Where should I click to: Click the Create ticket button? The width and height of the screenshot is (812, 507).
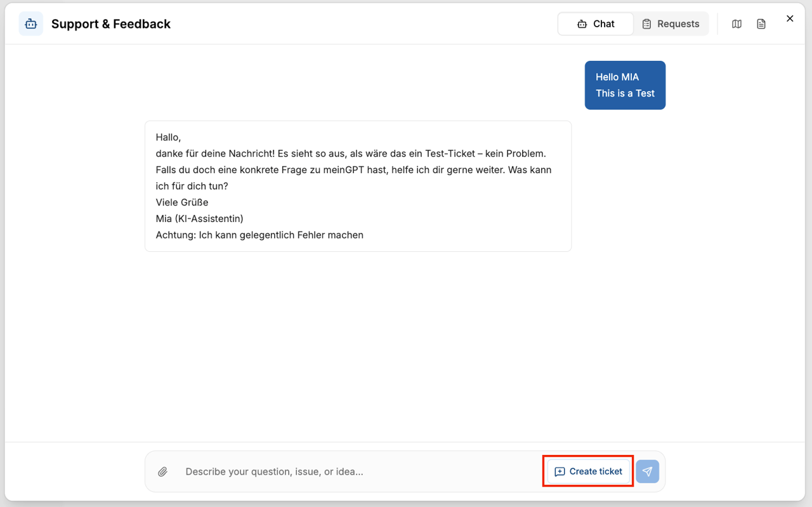click(589, 471)
